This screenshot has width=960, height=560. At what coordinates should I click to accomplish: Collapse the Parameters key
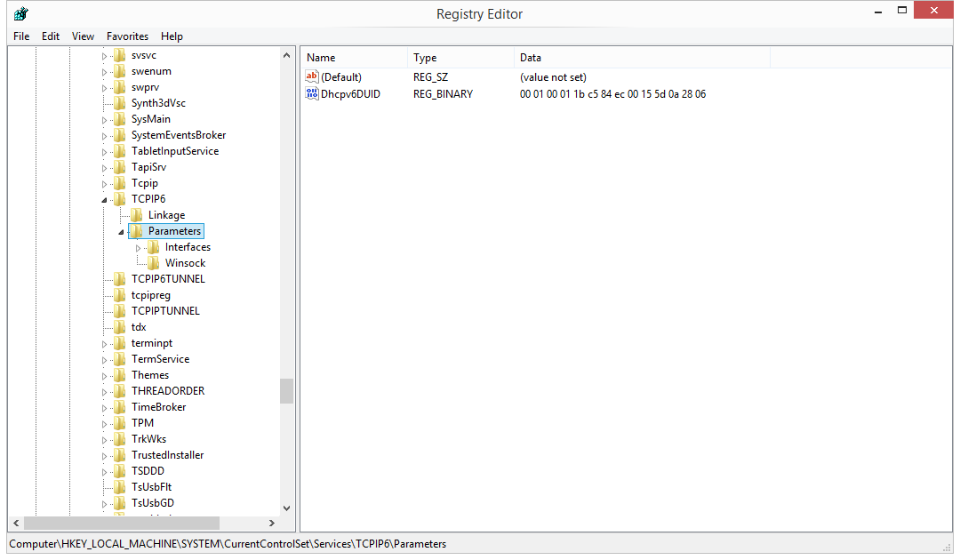121,230
